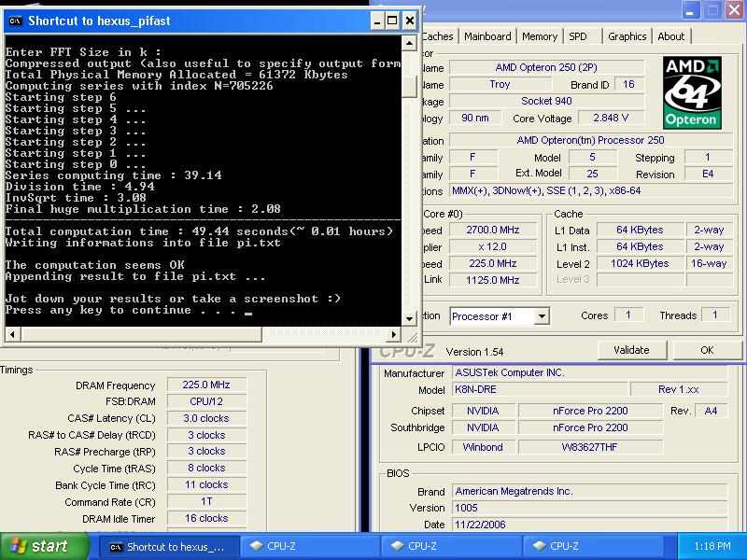
Task: Open the Graphics tab in CPU-Z
Action: coord(627,36)
